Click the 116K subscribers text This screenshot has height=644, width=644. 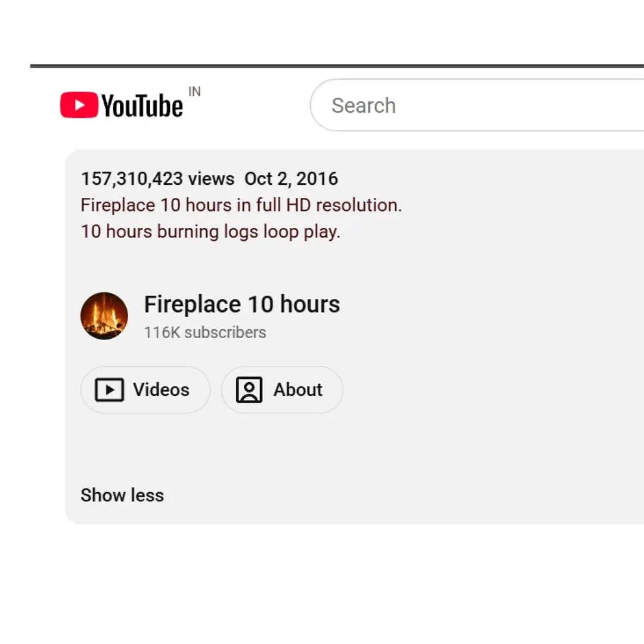point(205,332)
